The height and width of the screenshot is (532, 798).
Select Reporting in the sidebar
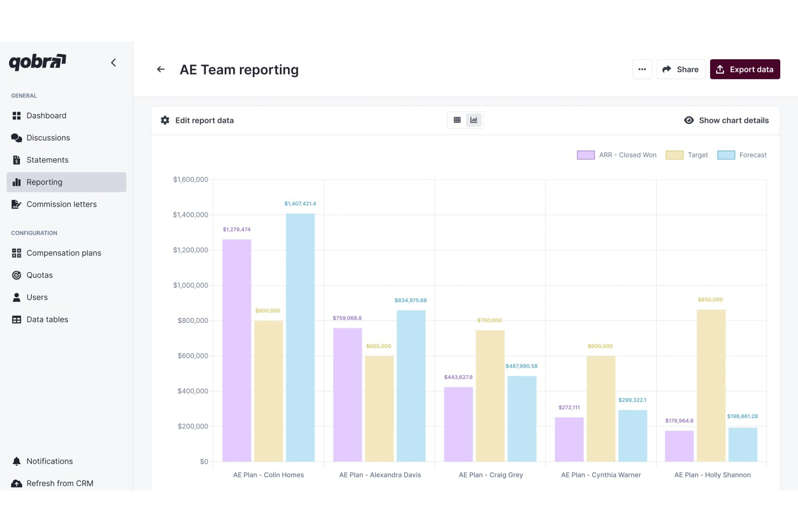(66, 182)
